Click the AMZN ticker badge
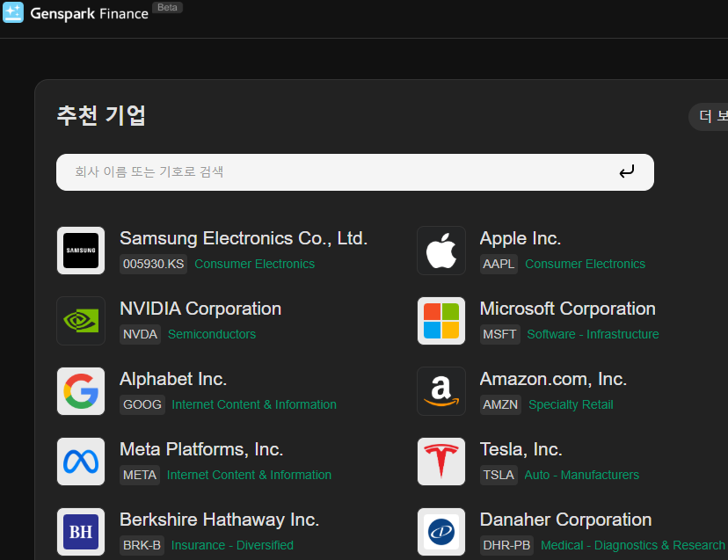This screenshot has width=728, height=560. [x=500, y=404]
